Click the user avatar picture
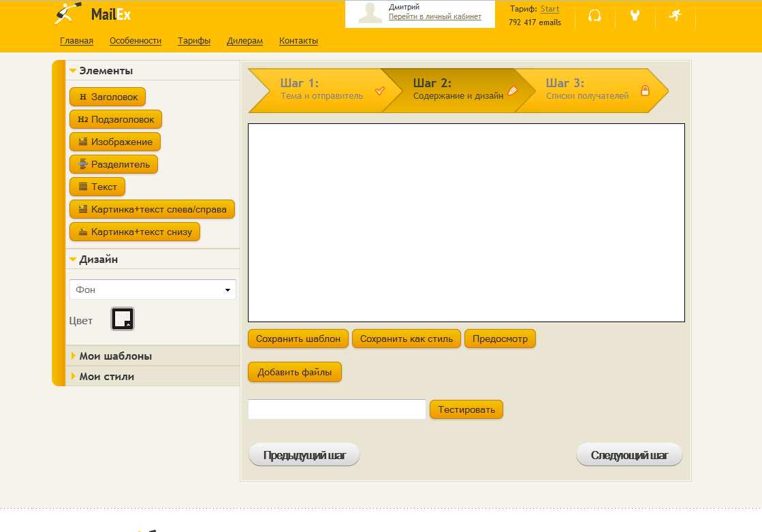 tap(370, 14)
